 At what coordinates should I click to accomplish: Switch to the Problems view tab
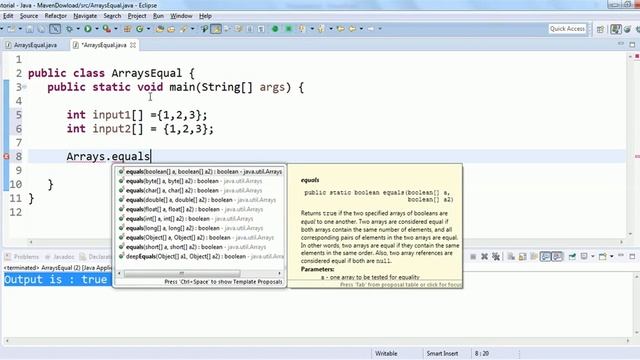pyautogui.click(x=22, y=257)
